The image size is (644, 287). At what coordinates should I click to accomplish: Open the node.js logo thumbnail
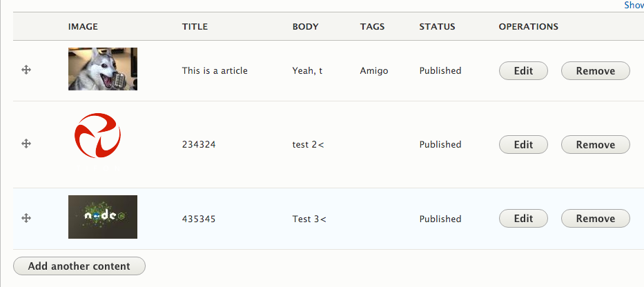tap(103, 217)
